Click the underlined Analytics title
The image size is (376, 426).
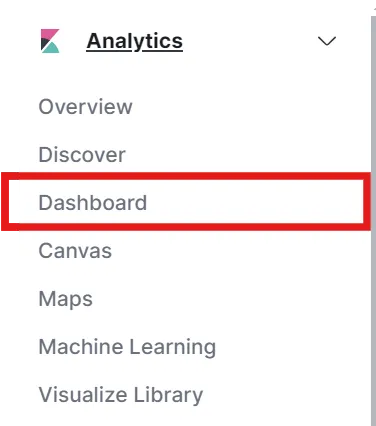pos(135,41)
